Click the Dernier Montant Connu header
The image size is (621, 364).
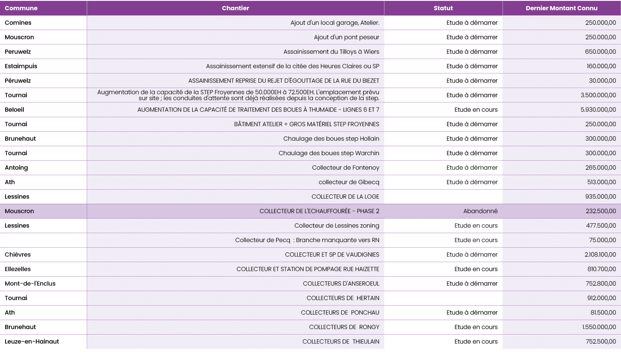click(561, 8)
